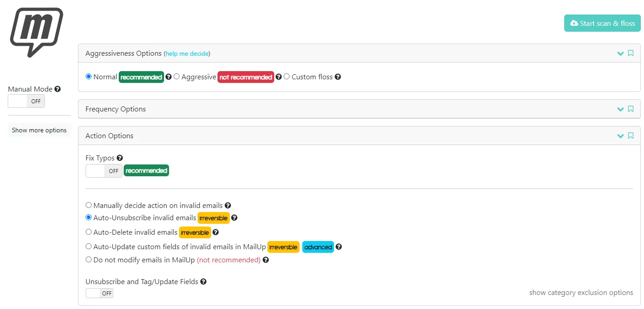The width and height of the screenshot is (644, 309).
Task: Click the green recommended badge beside Normal
Action: coord(141,77)
